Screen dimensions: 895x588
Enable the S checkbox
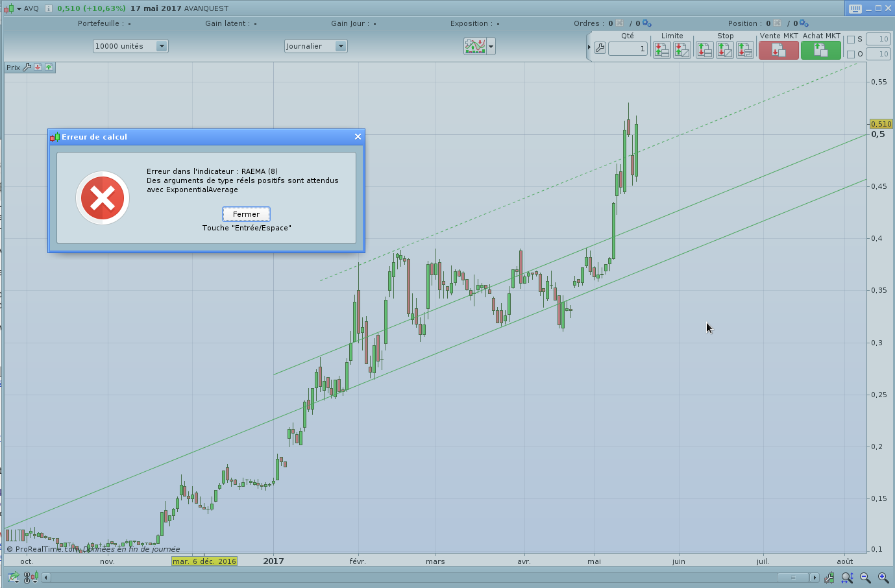coord(851,40)
